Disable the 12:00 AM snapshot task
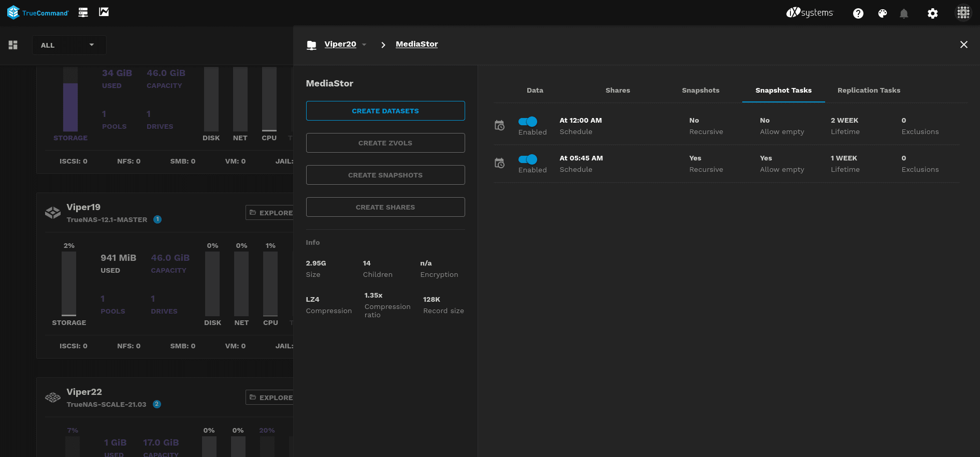Image resolution: width=980 pixels, height=457 pixels. [x=528, y=122]
